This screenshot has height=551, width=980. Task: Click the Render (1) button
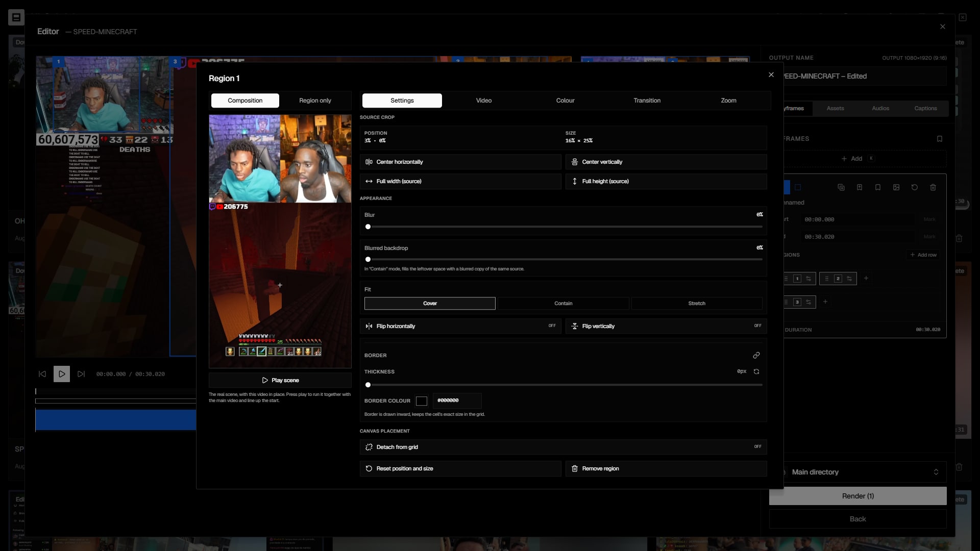(x=858, y=496)
